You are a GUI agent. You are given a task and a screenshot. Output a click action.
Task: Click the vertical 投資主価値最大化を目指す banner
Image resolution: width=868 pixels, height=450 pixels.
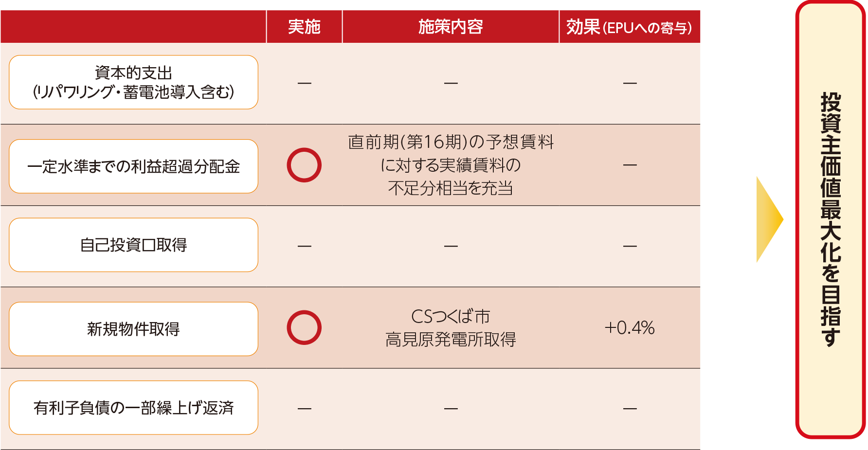point(831,219)
